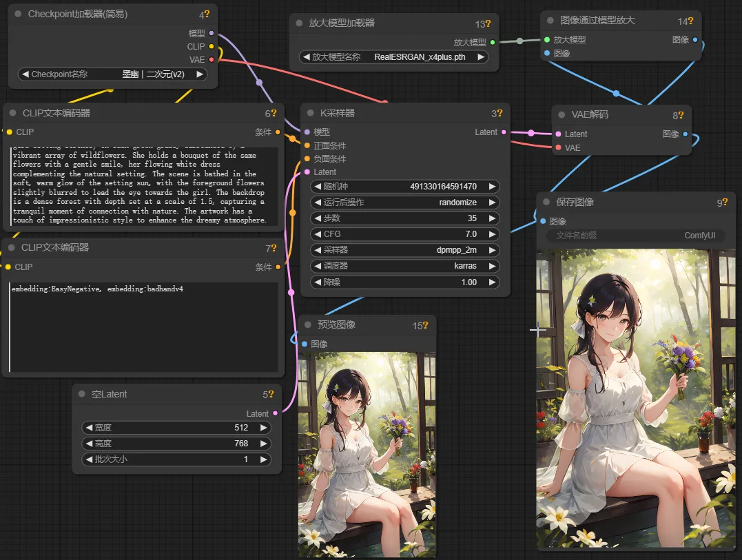Viewport: 742px width, 560px height.
Task: Open the Checkpoint名称 model selector
Action: (113, 74)
